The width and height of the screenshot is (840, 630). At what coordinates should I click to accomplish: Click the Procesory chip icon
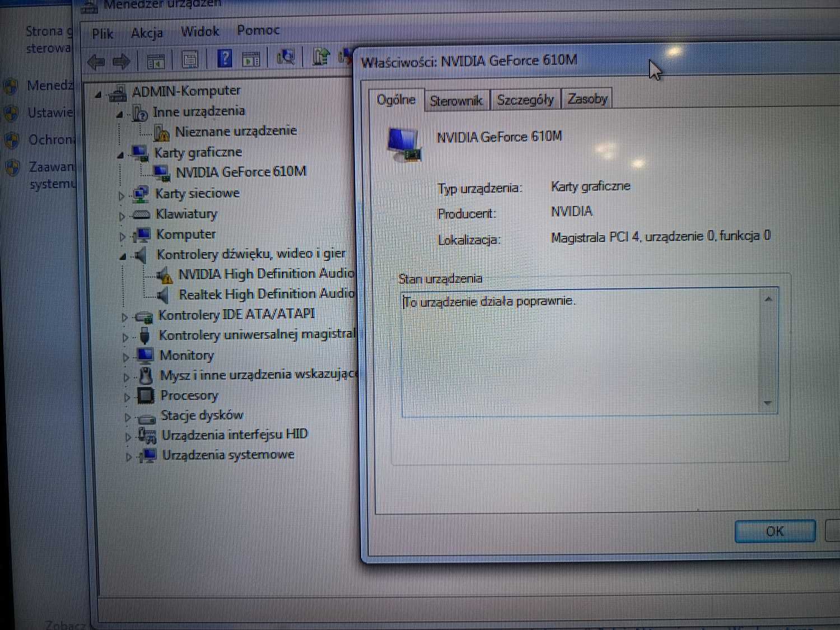(x=146, y=395)
